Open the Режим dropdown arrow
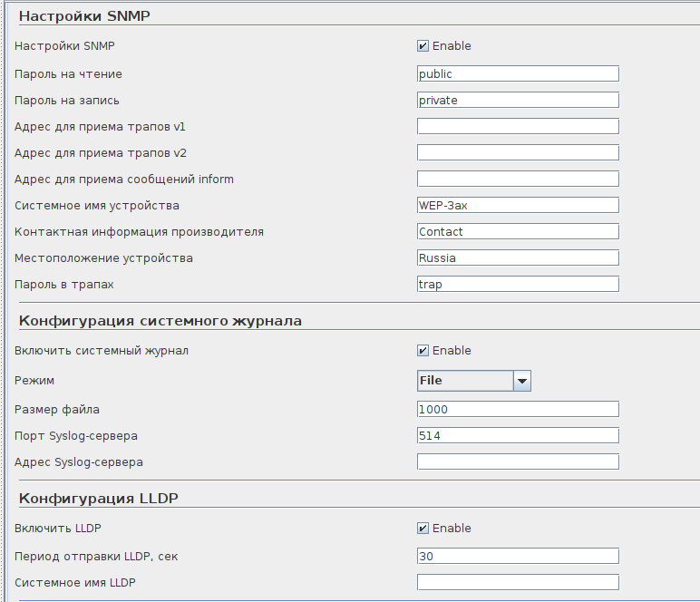 pos(521,382)
